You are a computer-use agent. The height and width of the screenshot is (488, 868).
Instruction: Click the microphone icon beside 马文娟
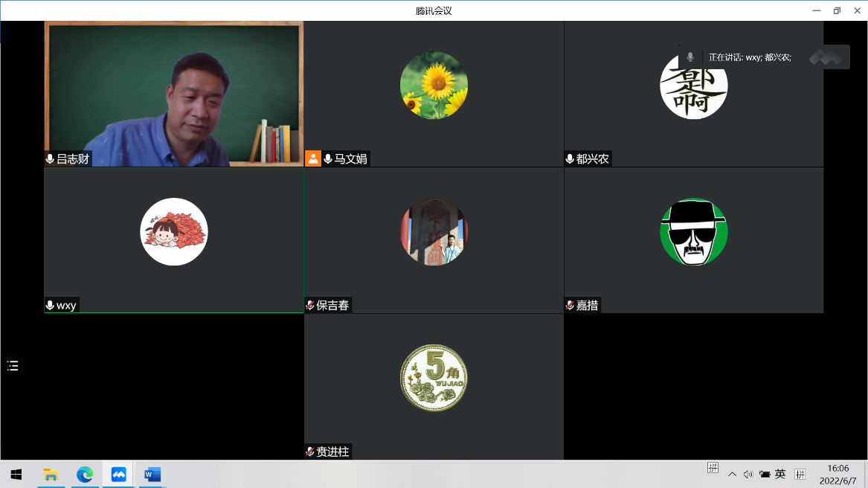pyautogui.click(x=328, y=159)
